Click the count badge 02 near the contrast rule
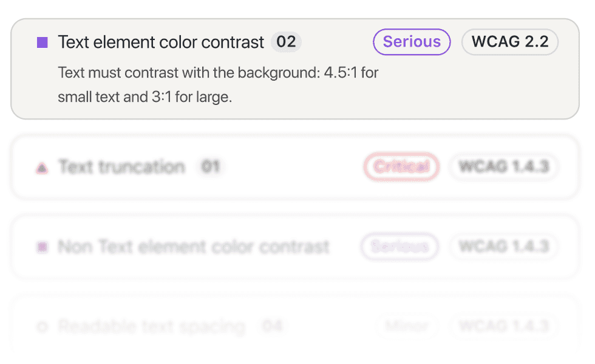The height and width of the screenshot is (364, 595). [285, 42]
